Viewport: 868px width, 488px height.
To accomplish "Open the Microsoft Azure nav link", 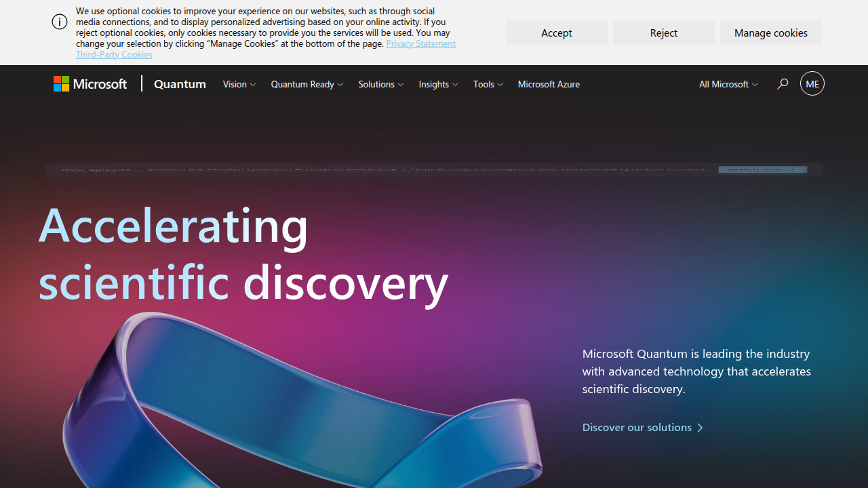I will [549, 84].
